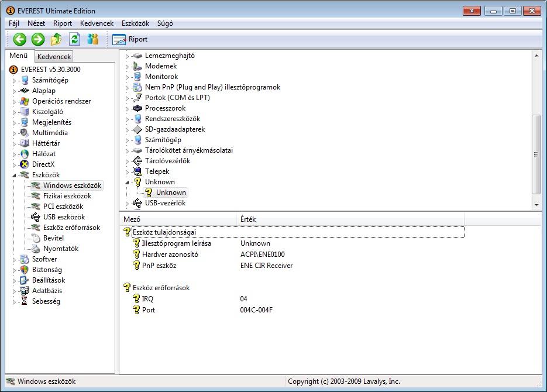Click the Érték column header
Viewport: 547px width, 392px height.
350,219
